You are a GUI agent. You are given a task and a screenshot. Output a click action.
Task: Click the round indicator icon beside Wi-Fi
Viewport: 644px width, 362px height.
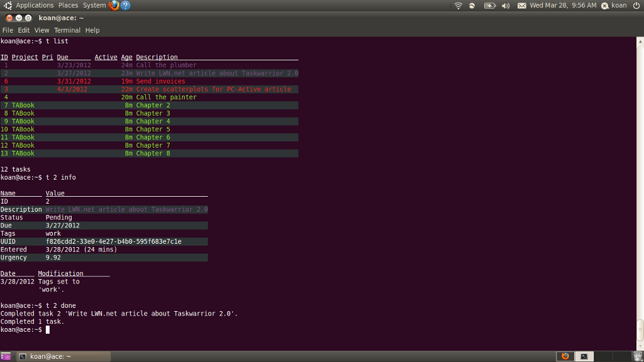coord(472,6)
